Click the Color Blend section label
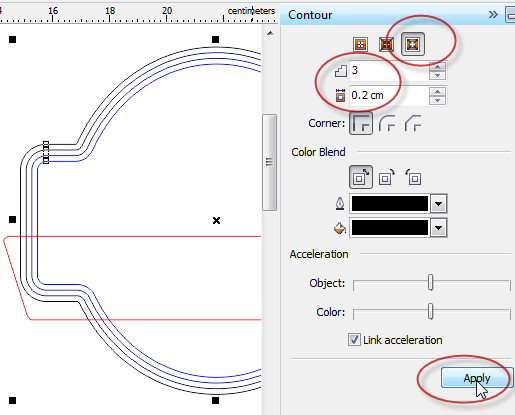The width and height of the screenshot is (515, 415). click(318, 152)
